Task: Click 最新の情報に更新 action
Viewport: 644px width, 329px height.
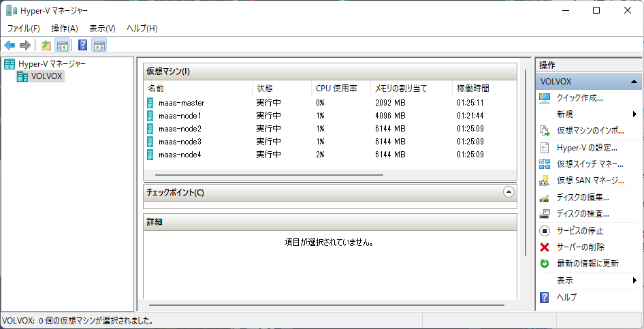Action: (x=587, y=264)
